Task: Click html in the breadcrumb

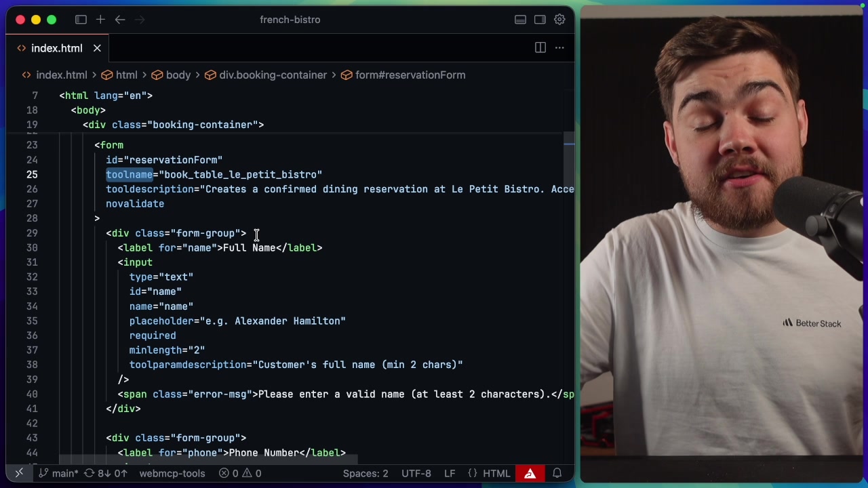Action: tap(126, 75)
